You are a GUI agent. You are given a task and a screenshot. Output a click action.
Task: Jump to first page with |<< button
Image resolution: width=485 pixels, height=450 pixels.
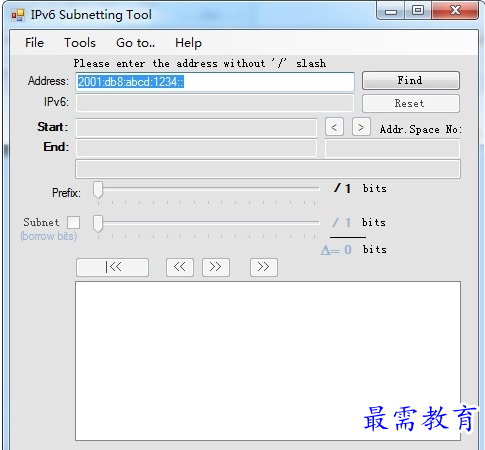coord(112,267)
